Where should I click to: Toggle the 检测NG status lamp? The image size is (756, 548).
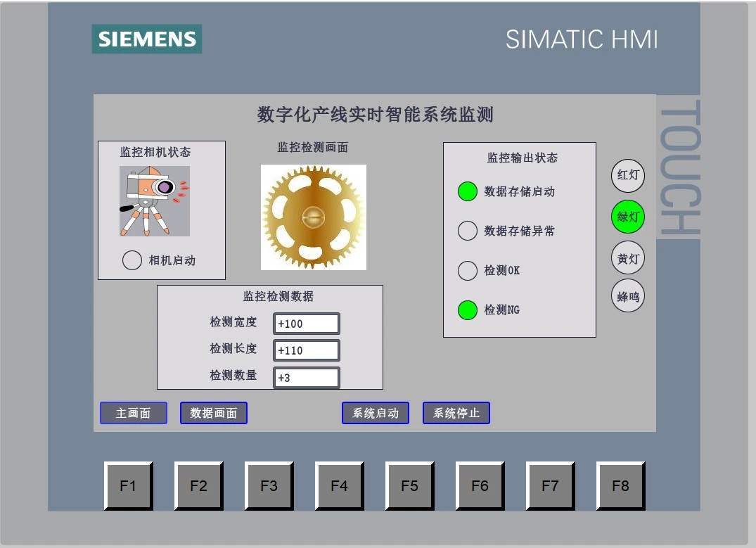[468, 310]
